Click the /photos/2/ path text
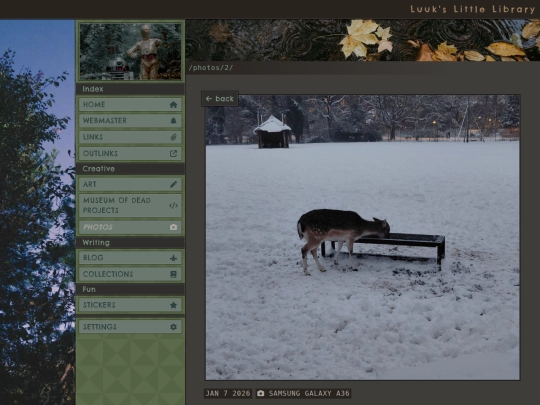Viewport: 540px width, 405px height. (x=211, y=68)
